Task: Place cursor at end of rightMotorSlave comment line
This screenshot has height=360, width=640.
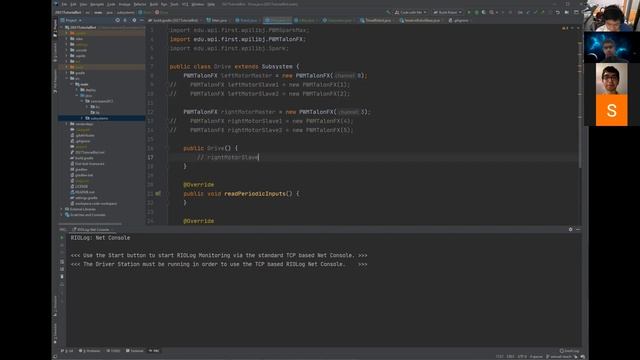Action: tap(259, 157)
